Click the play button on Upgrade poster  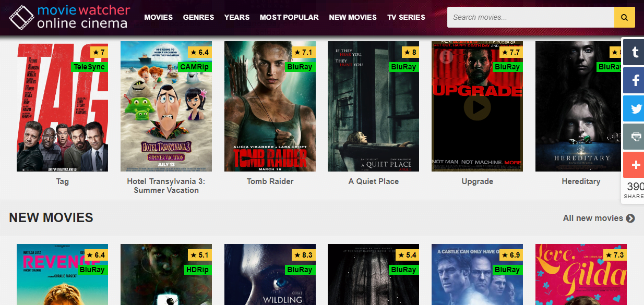click(x=477, y=107)
